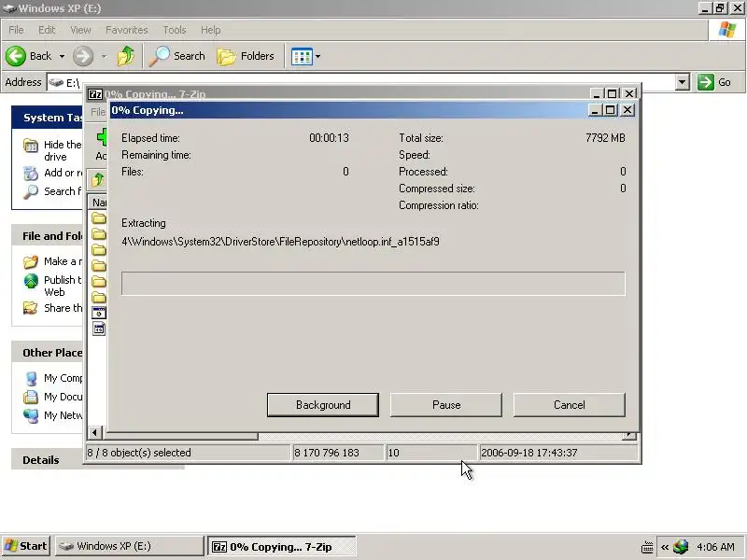Click the 4:06 AM clock
This screenshot has width=747, height=560.
tap(715, 547)
